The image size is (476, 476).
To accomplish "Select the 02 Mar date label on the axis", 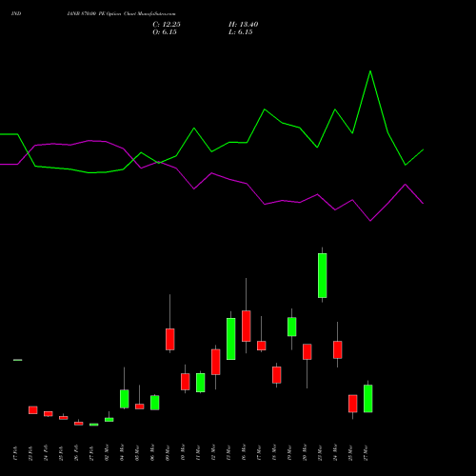I will pos(107,453).
